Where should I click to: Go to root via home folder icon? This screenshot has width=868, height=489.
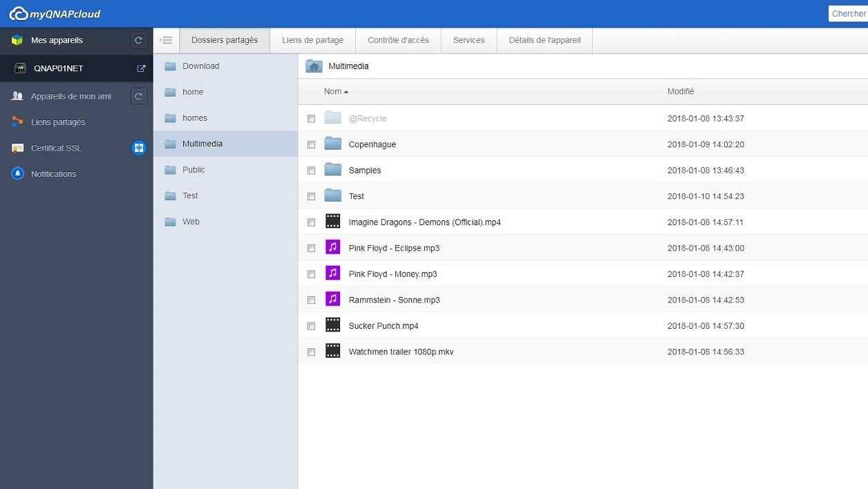pos(314,66)
